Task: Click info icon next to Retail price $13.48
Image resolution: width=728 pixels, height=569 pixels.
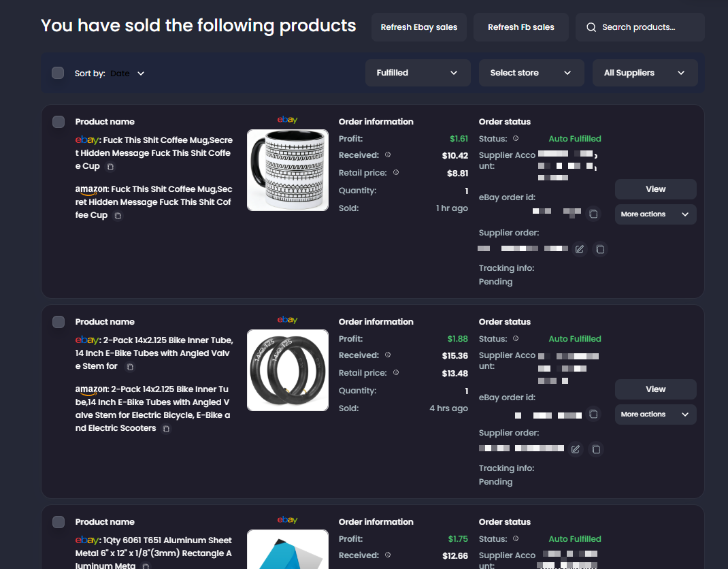Action: [x=396, y=372]
